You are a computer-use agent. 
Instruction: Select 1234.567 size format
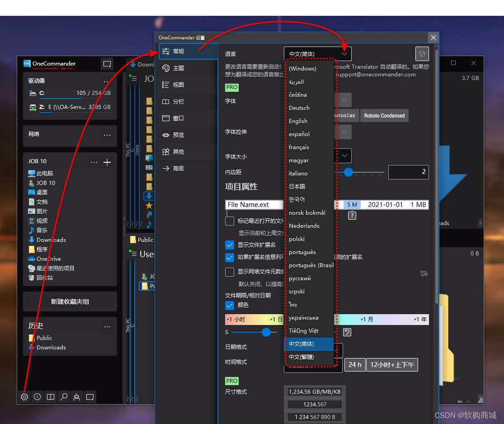pyautogui.click(x=315, y=405)
